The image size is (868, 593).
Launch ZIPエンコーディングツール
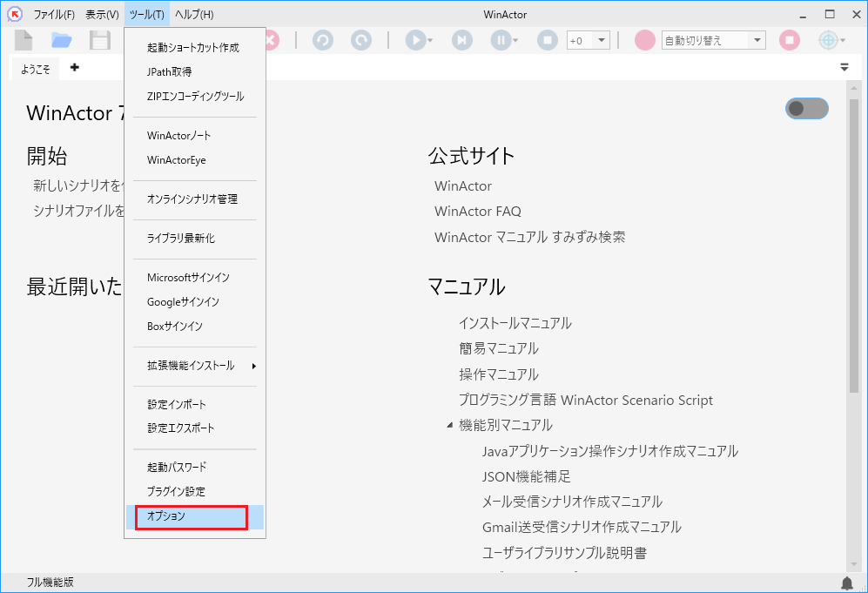click(195, 97)
